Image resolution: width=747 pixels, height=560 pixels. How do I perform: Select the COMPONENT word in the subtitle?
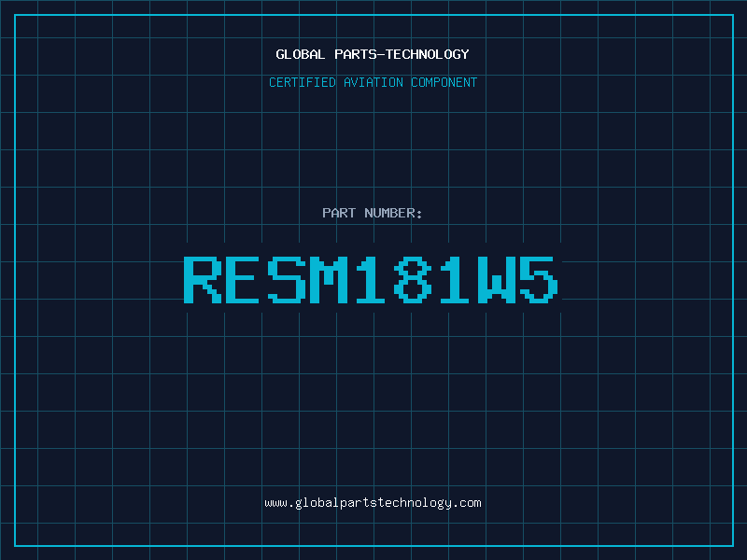[x=444, y=82]
